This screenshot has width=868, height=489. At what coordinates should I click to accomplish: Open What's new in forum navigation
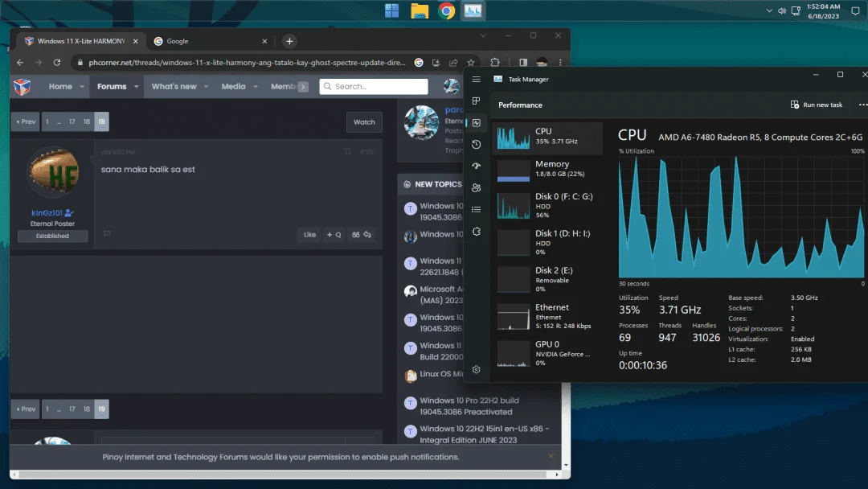pos(174,86)
